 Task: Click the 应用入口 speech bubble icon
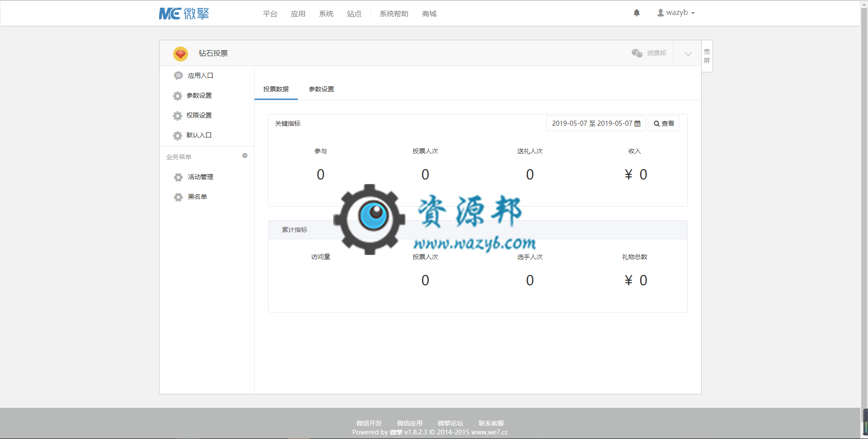(178, 76)
